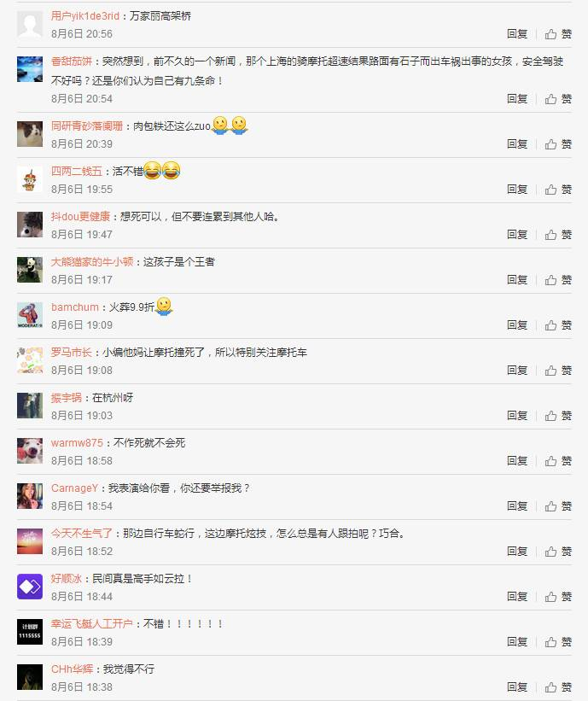Like bamchum's 火葬9.9折 comment
The image size is (588, 701).
[x=558, y=325]
